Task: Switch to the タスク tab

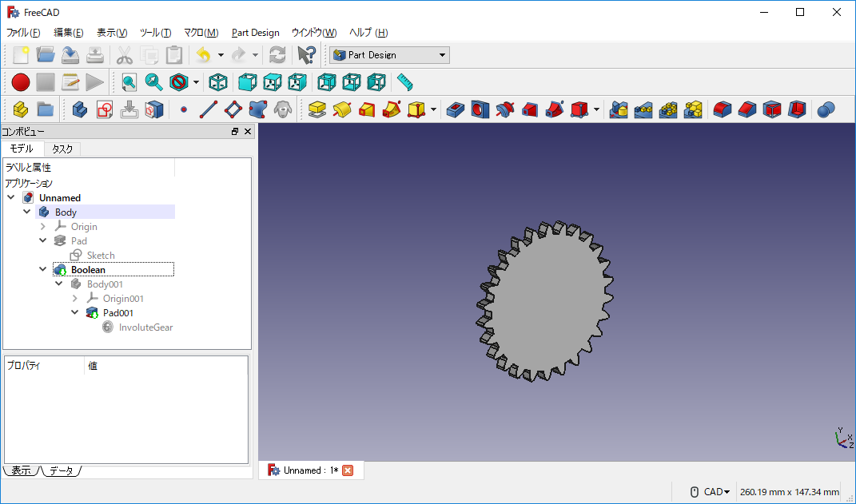Action: click(62, 149)
